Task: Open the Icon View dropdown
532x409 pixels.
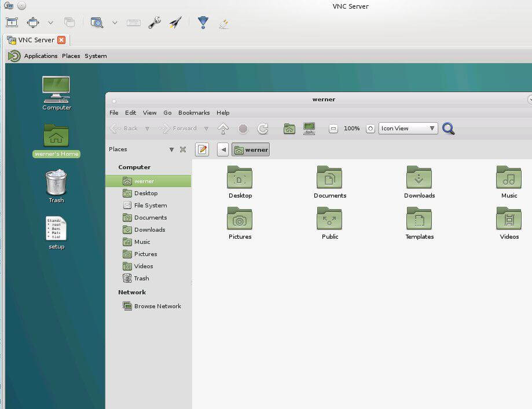Action: (408, 129)
